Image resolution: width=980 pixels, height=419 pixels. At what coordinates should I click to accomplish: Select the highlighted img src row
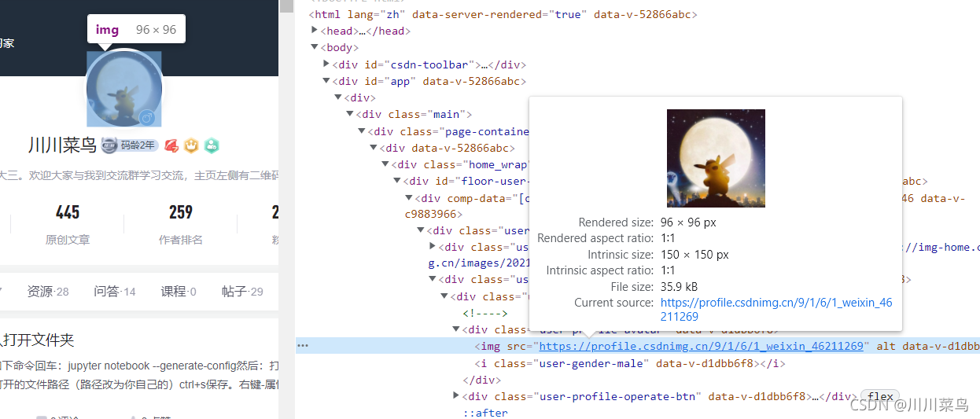[x=638, y=346]
